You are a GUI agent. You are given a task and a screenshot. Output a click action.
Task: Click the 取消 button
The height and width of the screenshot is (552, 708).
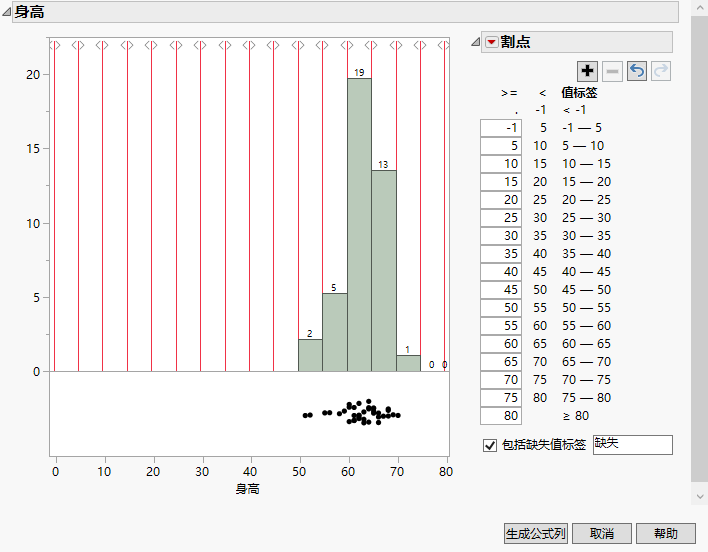pos(602,534)
